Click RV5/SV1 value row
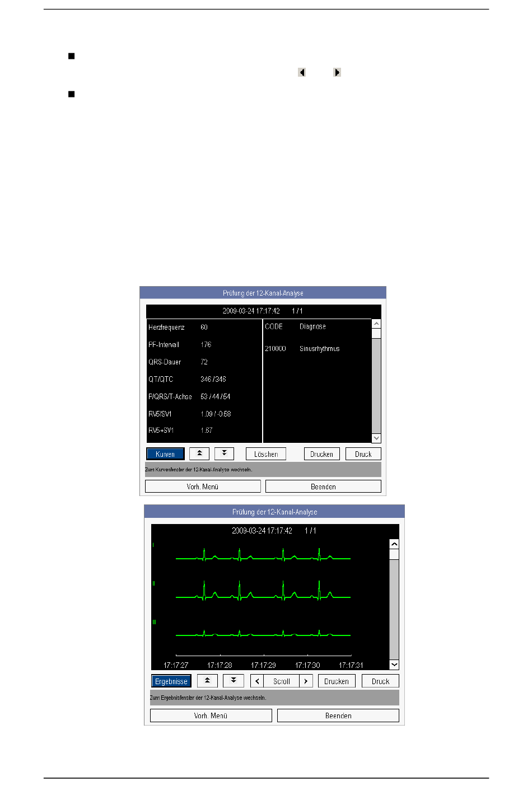The height and width of the screenshot is (795, 532). coord(190,414)
